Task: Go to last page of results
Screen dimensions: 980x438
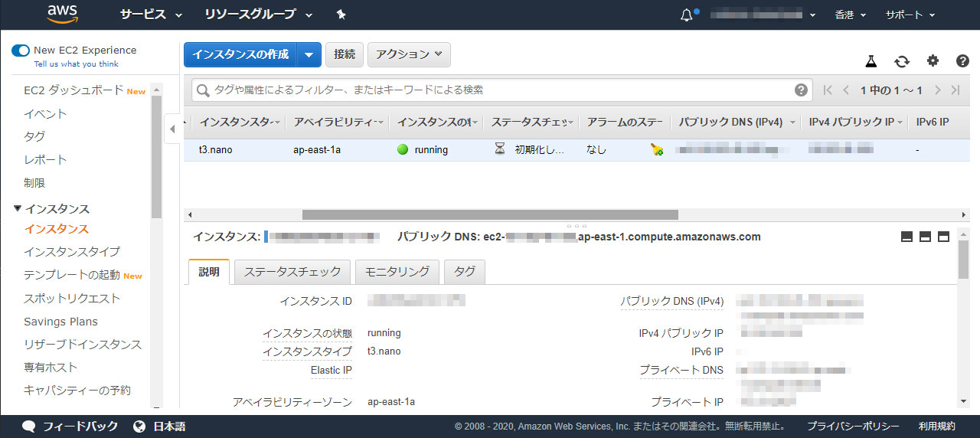Action: (x=955, y=90)
